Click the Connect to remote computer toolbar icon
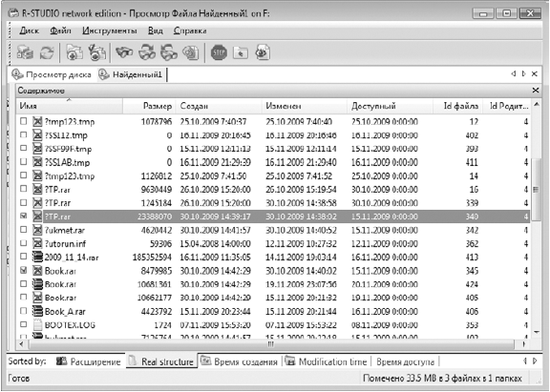The height and width of the screenshot is (392, 550). pyautogui.click(x=25, y=52)
